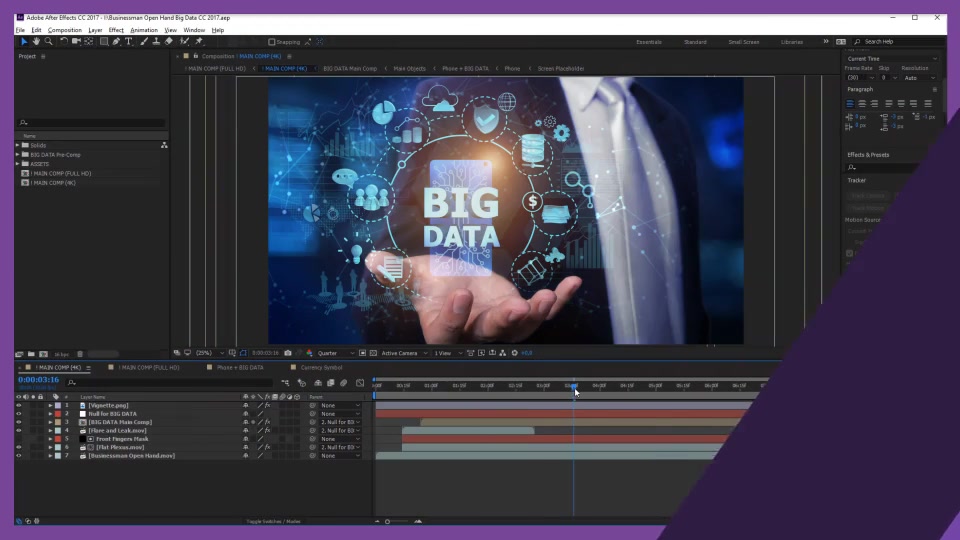Viewport: 960px width, 540px height.
Task: Click the red label color of layer 2
Action: (58, 414)
